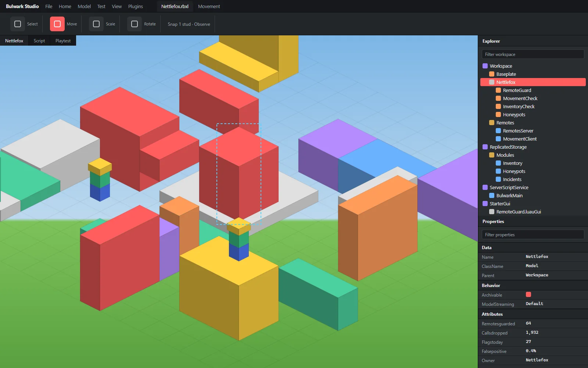Click the BulwarkMain script icon

pyautogui.click(x=492, y=195)
